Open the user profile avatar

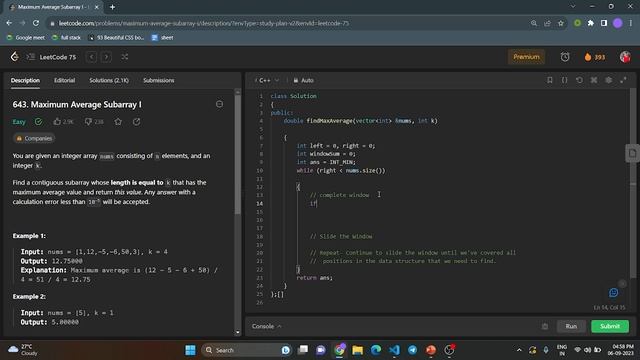(624, 57)
